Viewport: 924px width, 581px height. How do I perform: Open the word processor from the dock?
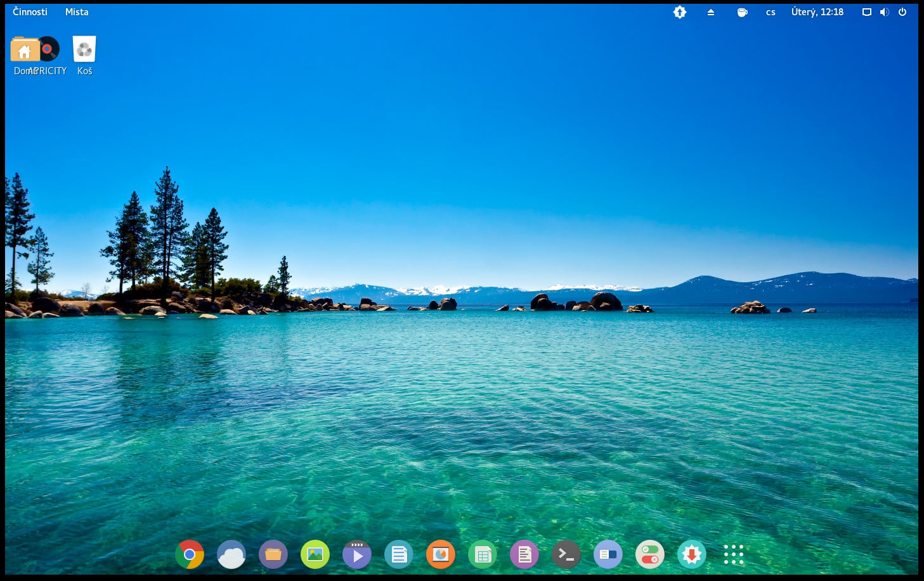(x=399, y=554)
